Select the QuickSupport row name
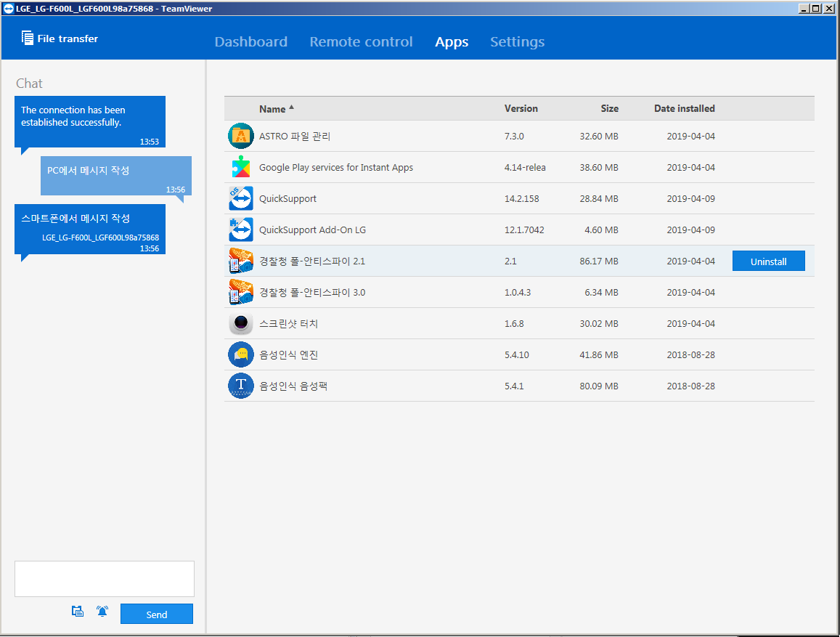The width and height of the screenshot is (840, 637). 288,199
